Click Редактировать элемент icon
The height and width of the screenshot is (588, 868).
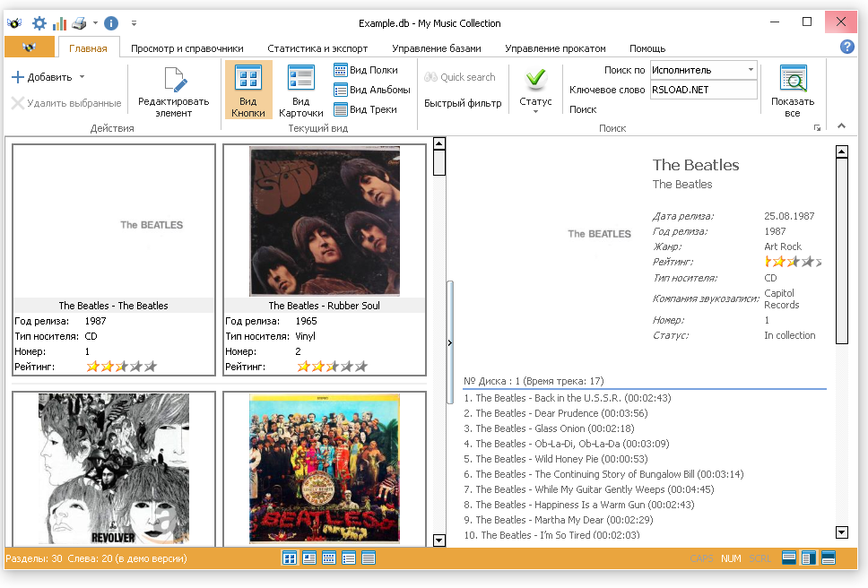click(x=174, y=91)
